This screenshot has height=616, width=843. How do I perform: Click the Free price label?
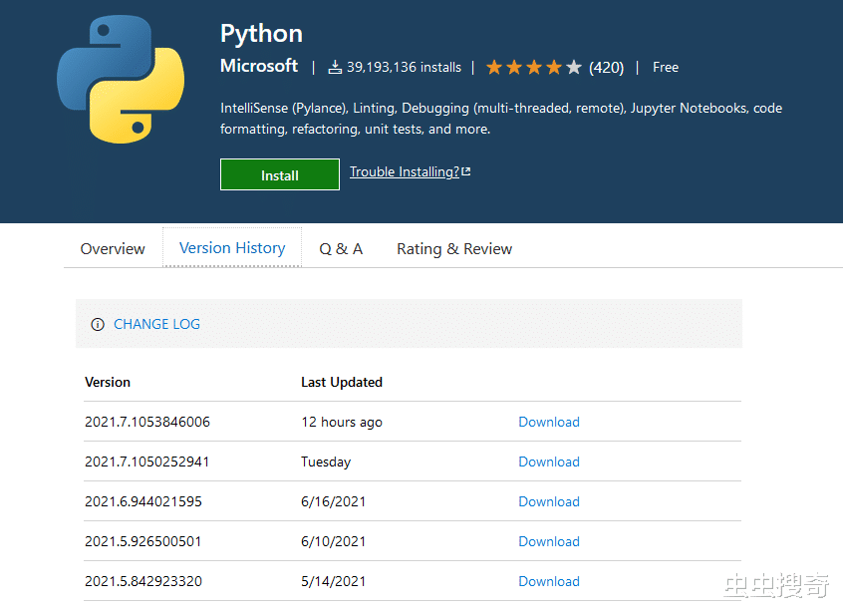665,67
